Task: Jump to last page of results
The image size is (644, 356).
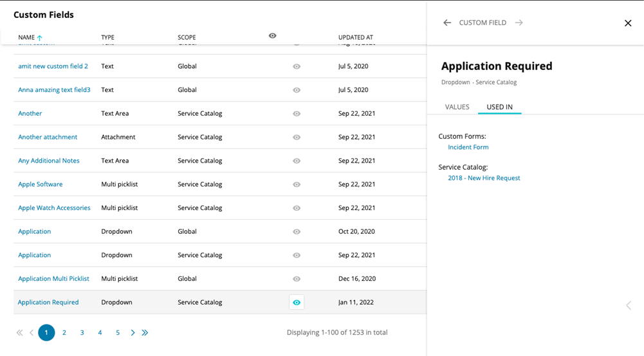Action: [145, 333]
